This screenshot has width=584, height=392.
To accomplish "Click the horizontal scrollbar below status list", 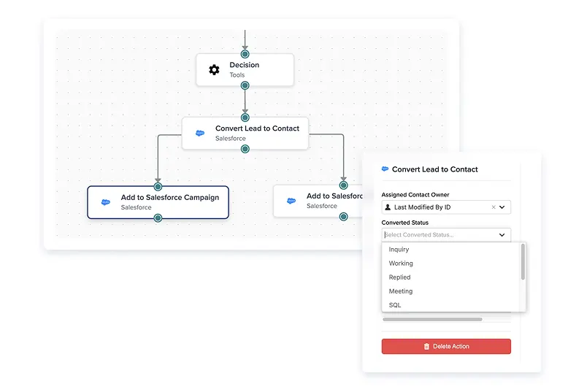I will (432, 319).
